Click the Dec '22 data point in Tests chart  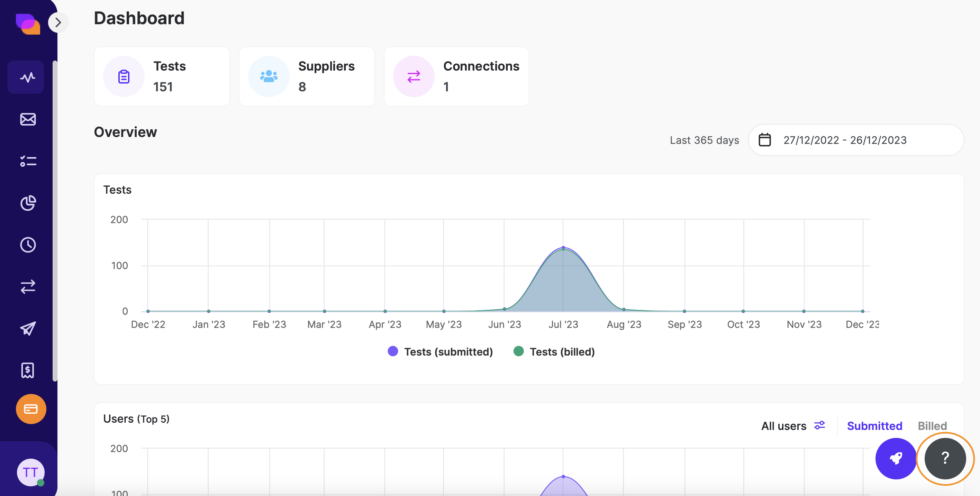coord(148,311)
